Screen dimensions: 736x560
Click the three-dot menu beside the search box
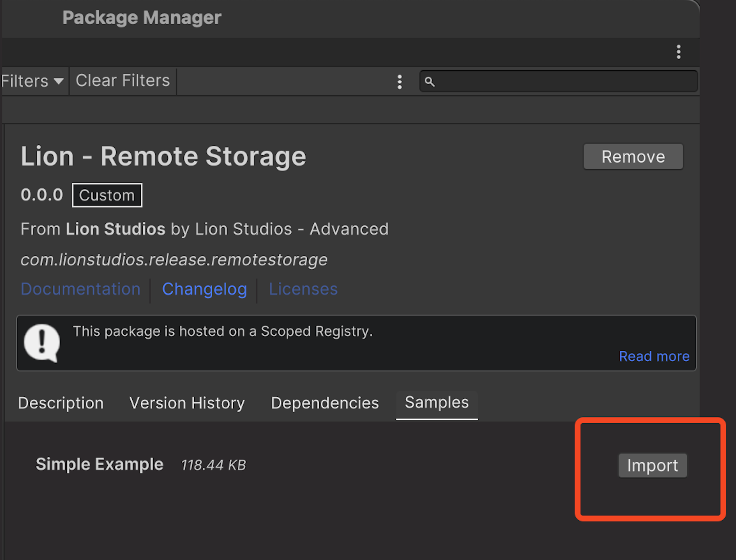399,82
